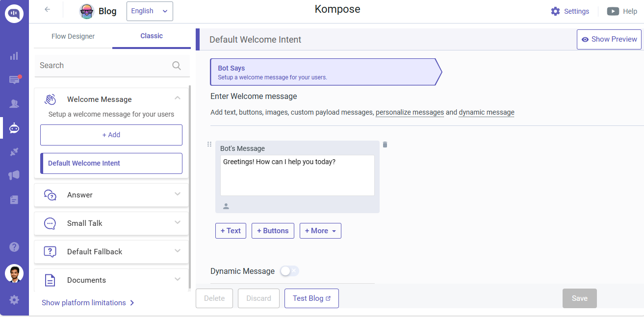The image size is (644, 317).
Task: Open the + More dropdown
Action: pos(320,231)
